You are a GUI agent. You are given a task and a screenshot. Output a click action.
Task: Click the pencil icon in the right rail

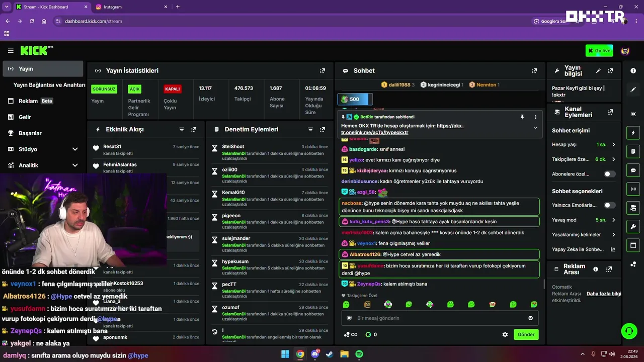[x=633, y=89]
